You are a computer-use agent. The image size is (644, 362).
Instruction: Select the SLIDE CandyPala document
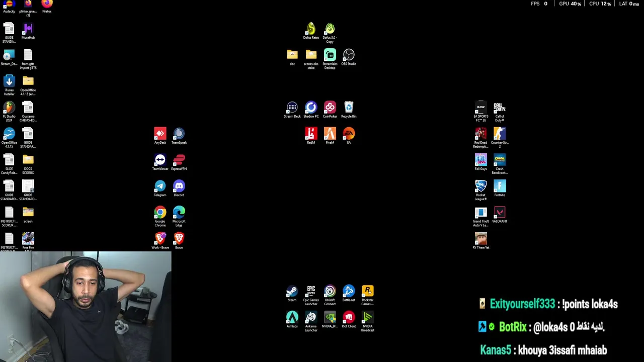(x=9, y=164)
